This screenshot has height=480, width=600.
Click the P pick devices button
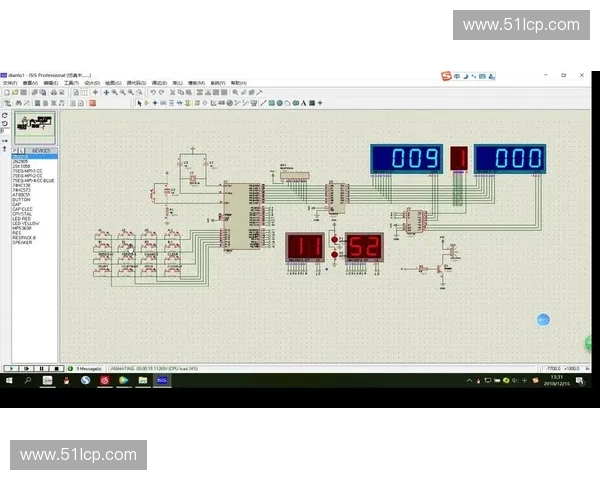[15, 151]
